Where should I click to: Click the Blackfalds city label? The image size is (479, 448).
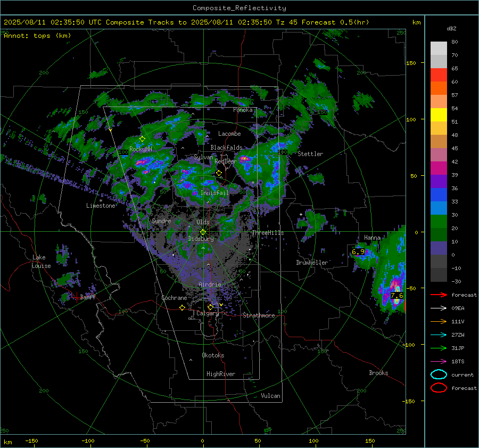[226, 148]
